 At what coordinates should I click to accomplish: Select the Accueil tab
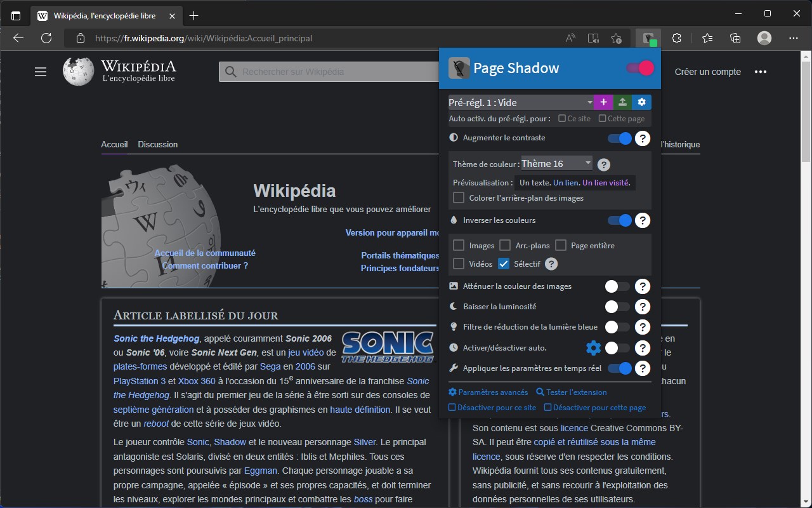coord(114,144)
